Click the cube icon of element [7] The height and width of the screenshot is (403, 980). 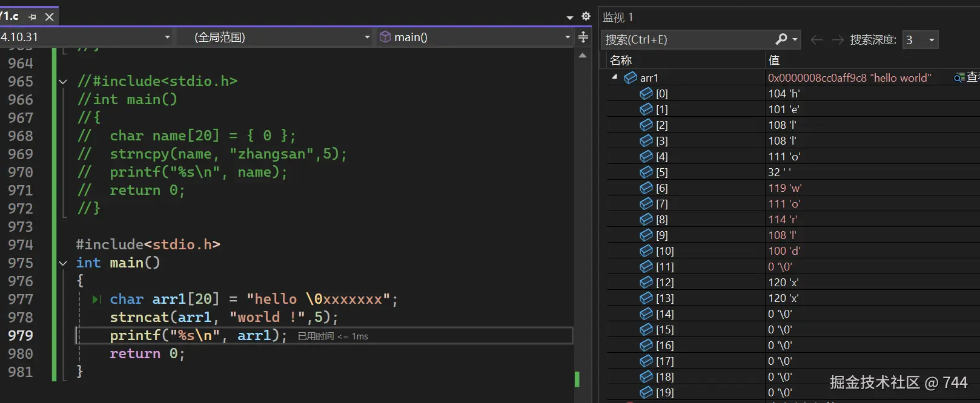[646, 203]
